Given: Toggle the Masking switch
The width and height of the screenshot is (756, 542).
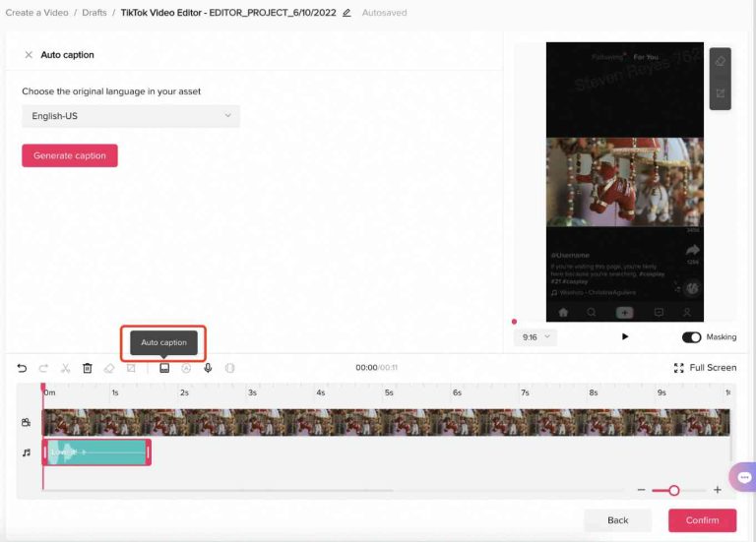Looking at the screenshot, I should (691, 337).
